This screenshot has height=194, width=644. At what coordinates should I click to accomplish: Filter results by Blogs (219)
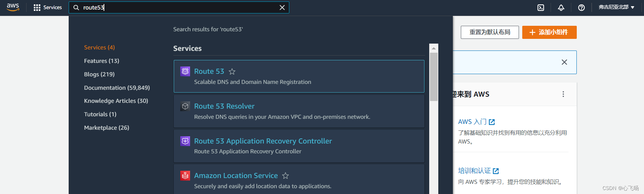(x=99, y=74)
